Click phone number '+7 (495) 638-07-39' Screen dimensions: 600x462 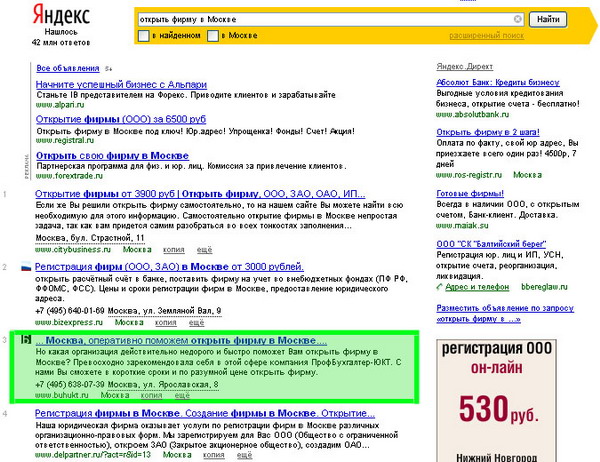70,384
